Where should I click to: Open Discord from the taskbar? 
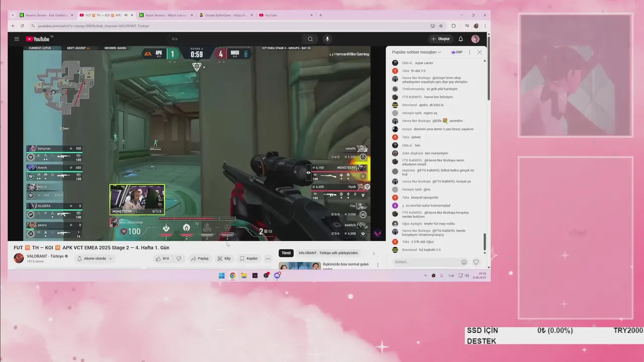277,276
